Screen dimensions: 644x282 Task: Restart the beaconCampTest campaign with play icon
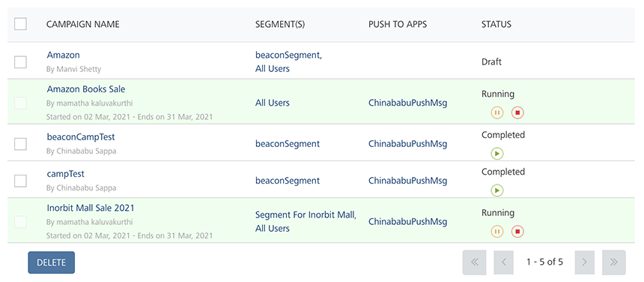[x=497, y=154]
